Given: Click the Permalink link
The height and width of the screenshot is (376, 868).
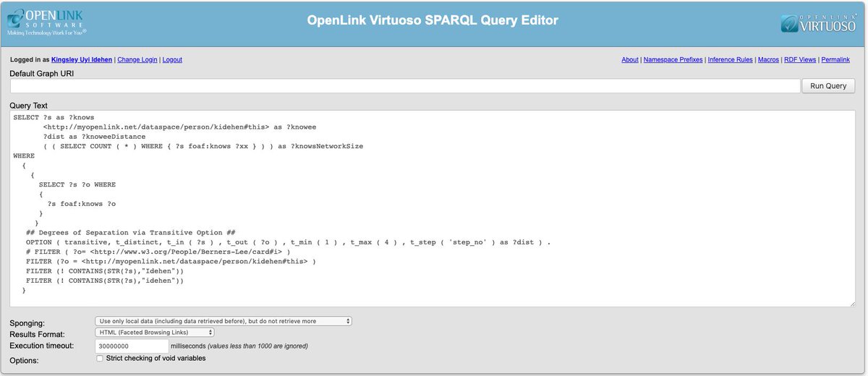Looking at the screenshot, I should click(x=835, y=60).
